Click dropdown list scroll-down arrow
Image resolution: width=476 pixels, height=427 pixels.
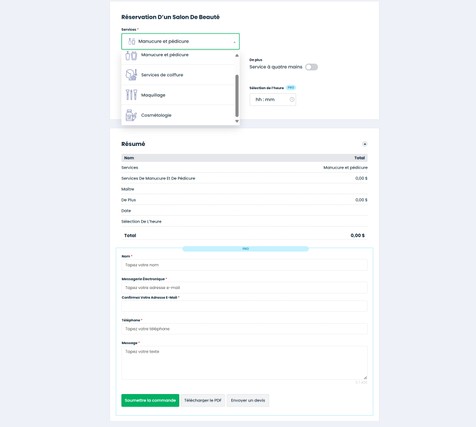coord(237,121)
